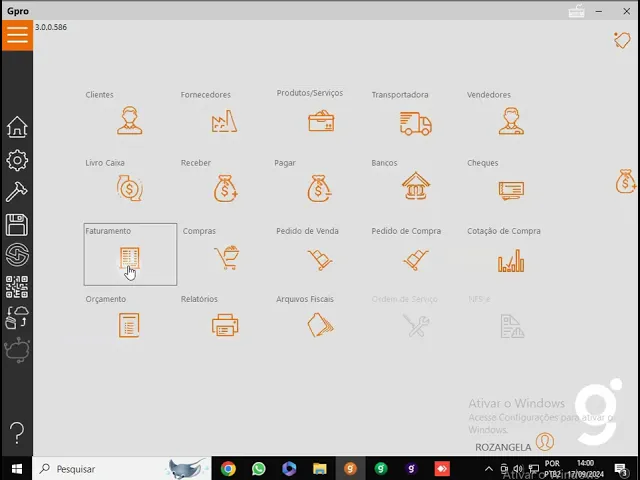This screenshot has width=640, height=480.
Task: Open the QR code sidebar icon
Action: [17, 287]
